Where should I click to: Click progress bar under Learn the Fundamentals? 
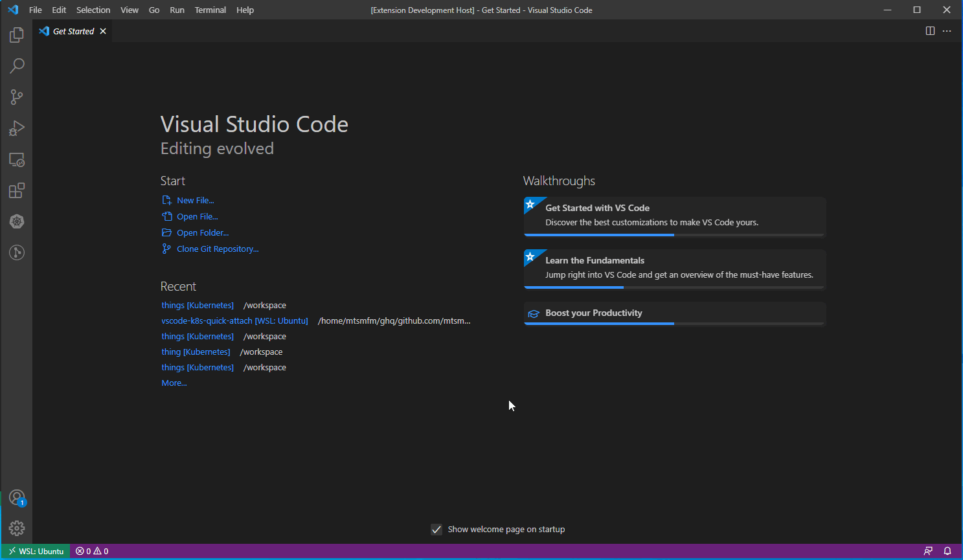[675, 287]
